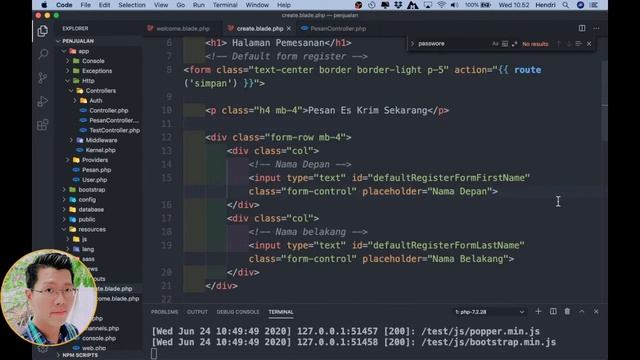Expand the Exceptions folder
The image size is (640, 360).
(97, 71)
